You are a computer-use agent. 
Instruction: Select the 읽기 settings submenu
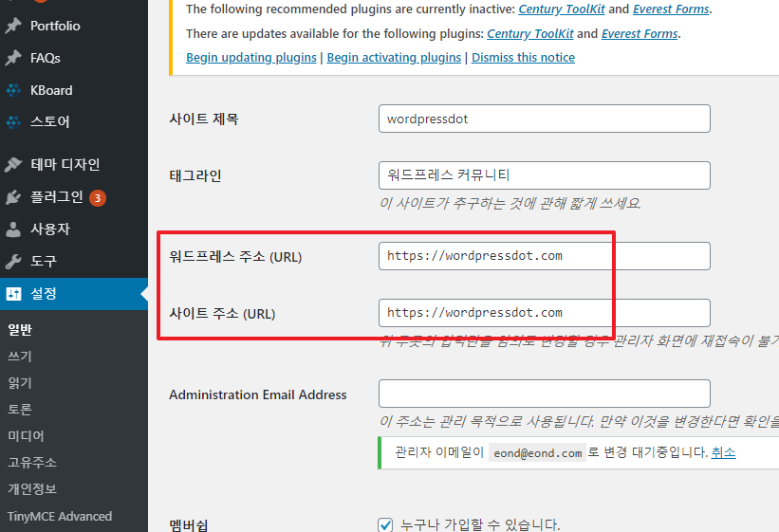tap(20, 382)
